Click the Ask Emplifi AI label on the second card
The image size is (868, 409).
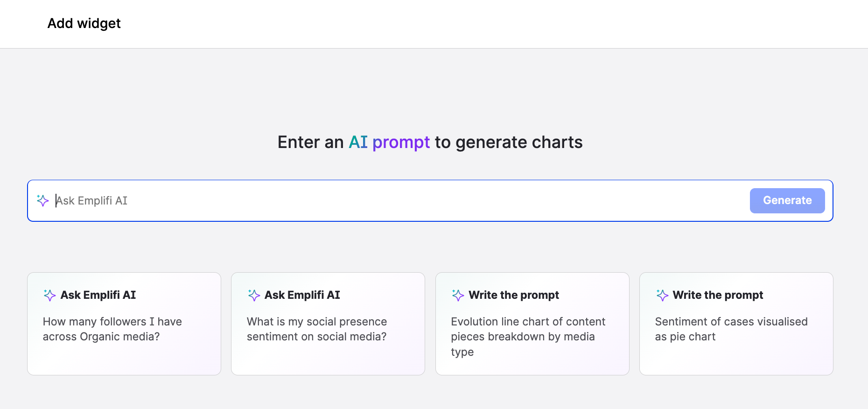coord(302,295)
